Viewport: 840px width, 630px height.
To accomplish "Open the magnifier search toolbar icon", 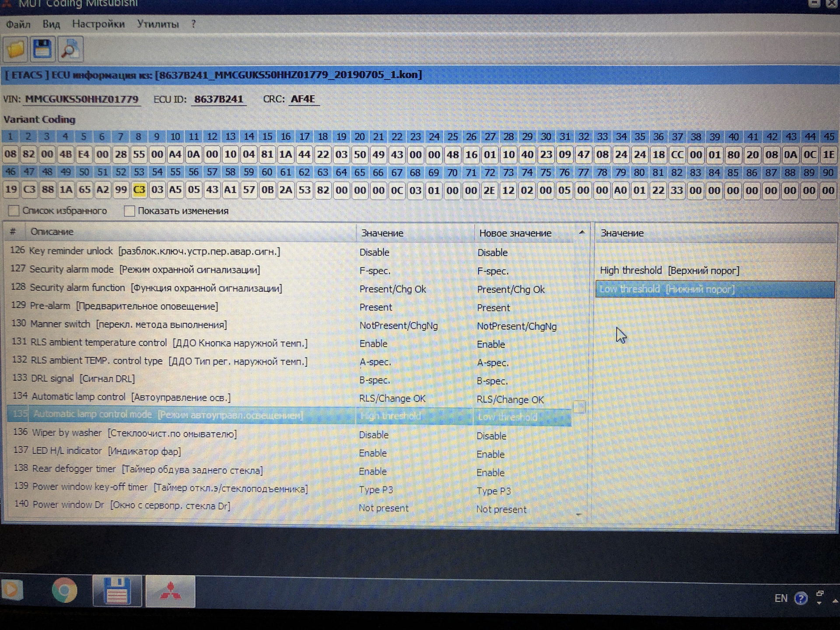I will tap(70, 49).
